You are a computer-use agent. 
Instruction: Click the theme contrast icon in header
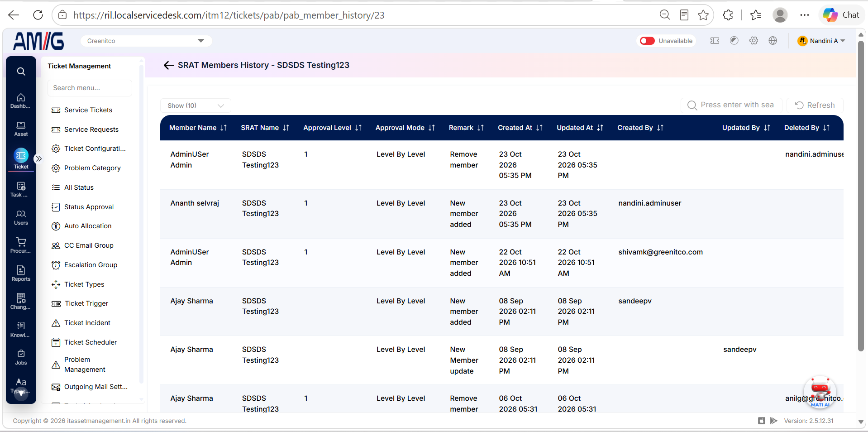point(734,41)
